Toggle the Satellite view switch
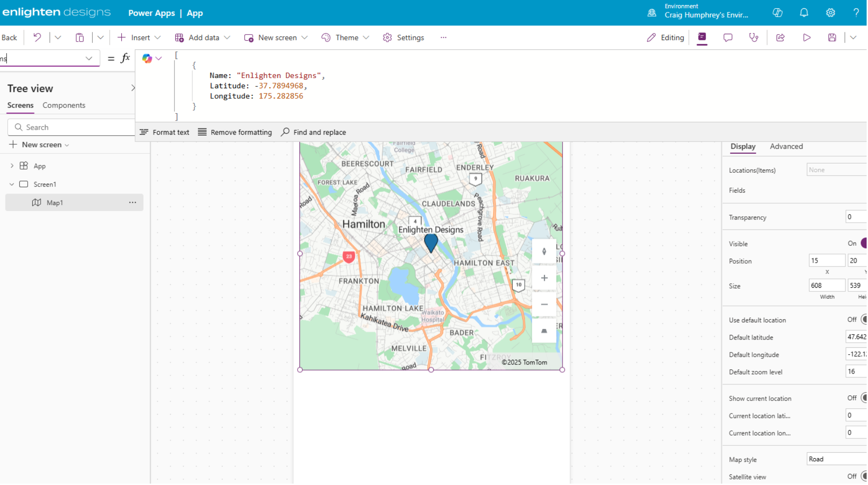 [x=864, y=477]
